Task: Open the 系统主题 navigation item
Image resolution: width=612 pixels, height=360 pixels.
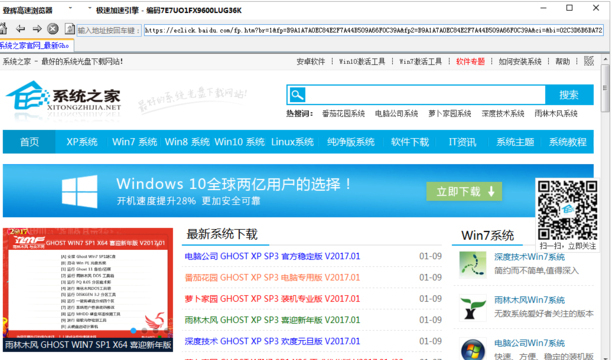Action: (x=515, y=142)
